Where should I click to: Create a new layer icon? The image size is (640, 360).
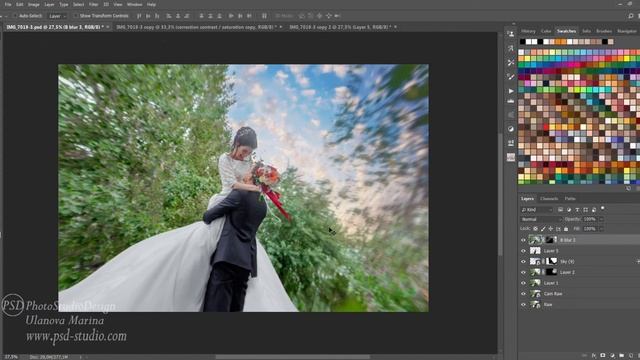click(x=631, y=356)
